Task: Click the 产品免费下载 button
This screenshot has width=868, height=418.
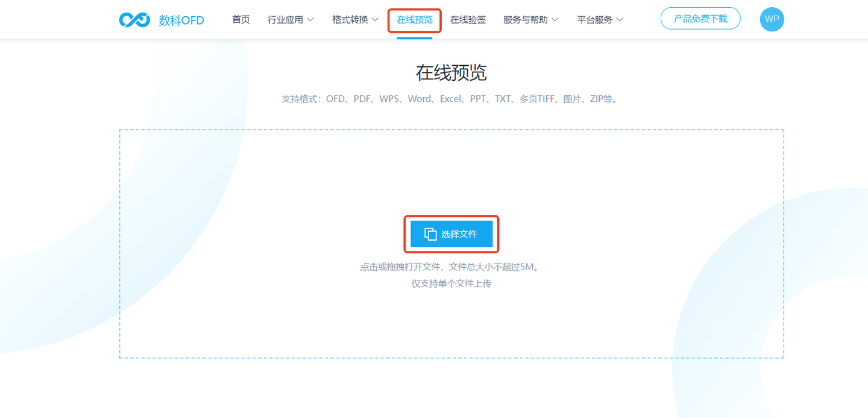Action: 700,18
